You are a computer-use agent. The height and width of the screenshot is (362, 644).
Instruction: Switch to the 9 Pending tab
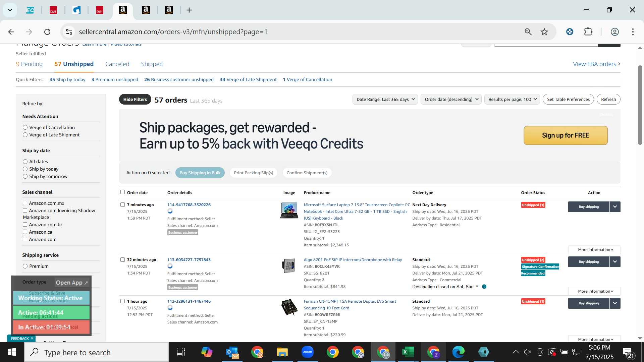[x=29, y=64]
